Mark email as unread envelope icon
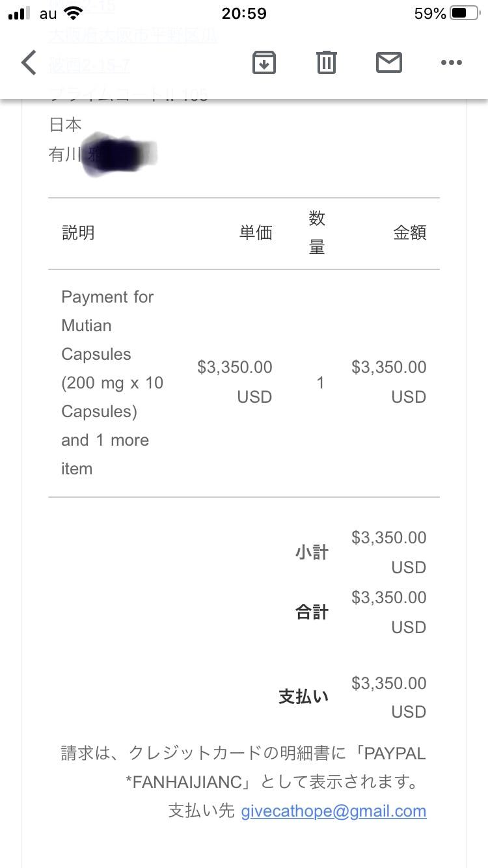Viewport: 488px width, 868px height. tap(389, 62)
